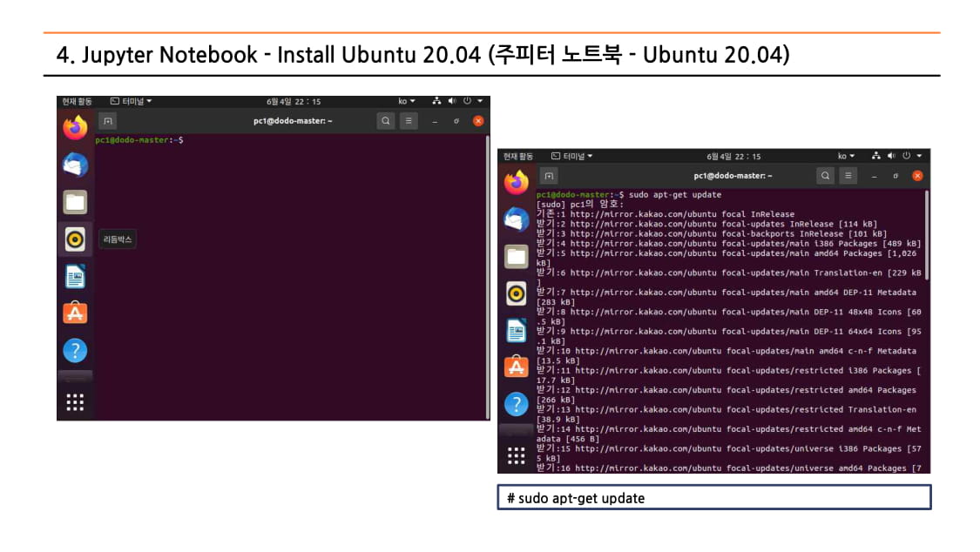
Task: Click power icon in left top bar
Action: coord(467,101)
